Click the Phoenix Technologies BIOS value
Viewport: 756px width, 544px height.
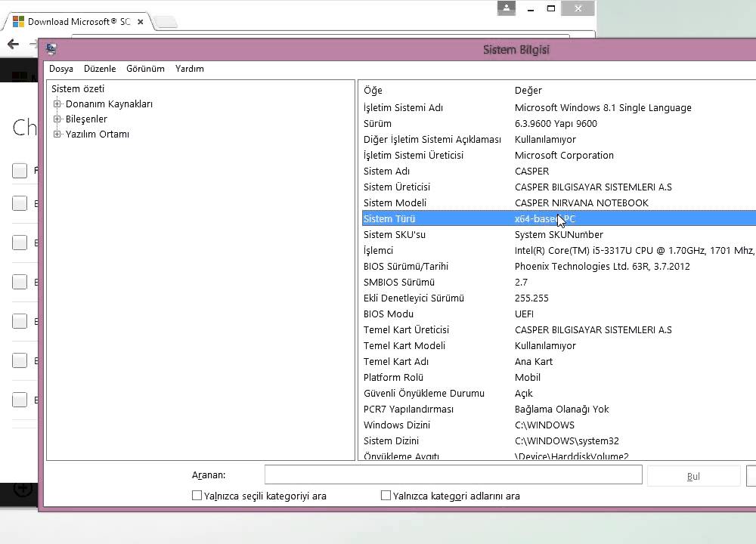tap(603, 267)
